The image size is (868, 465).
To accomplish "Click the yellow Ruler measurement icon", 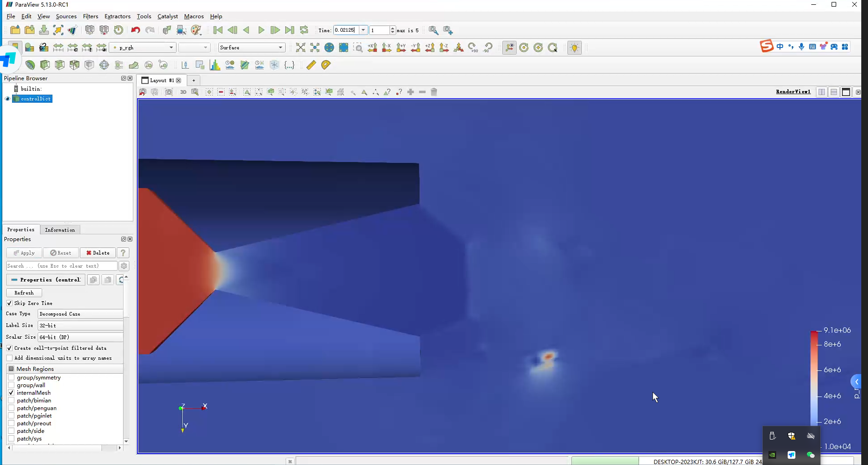I will tap(311, 65).
